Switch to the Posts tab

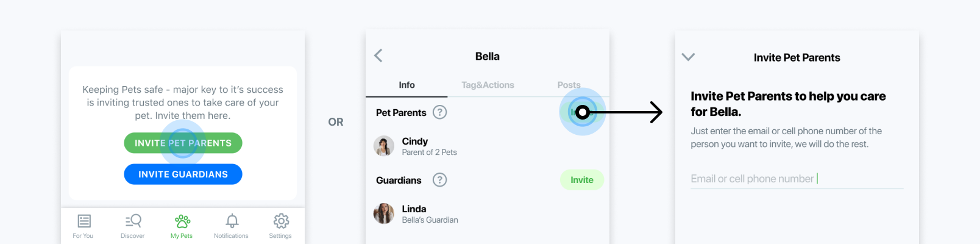pos(569,85)
